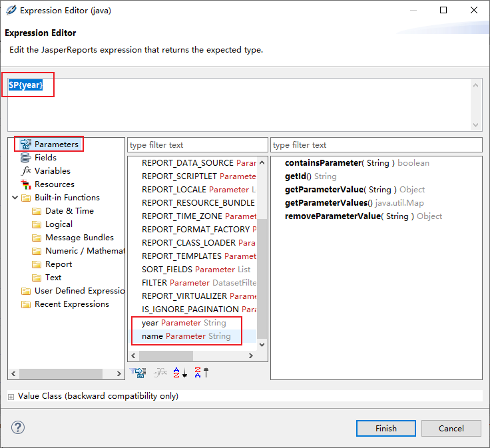Sort parameter list descending Z-A
Image resolution: width=490 pixels, height=448 pixels.
coord(202,372)
